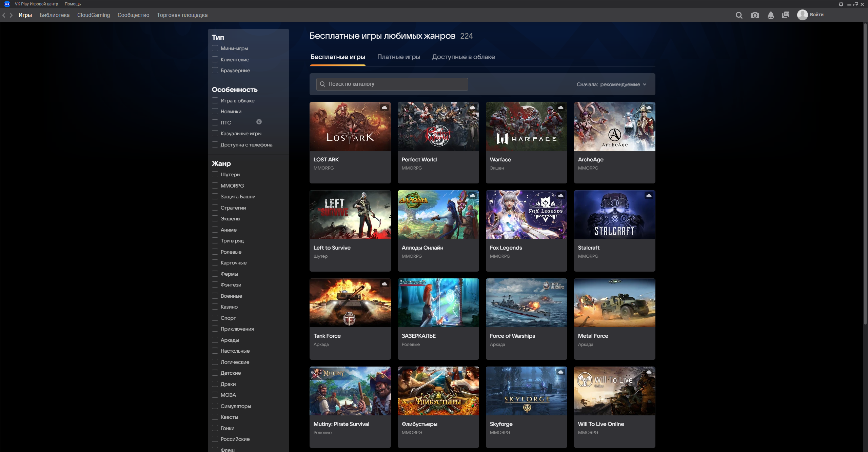Click the cloud badge on the LOST ARK card
The width and height of the screenshot is (868, 452).
point(384,107)
